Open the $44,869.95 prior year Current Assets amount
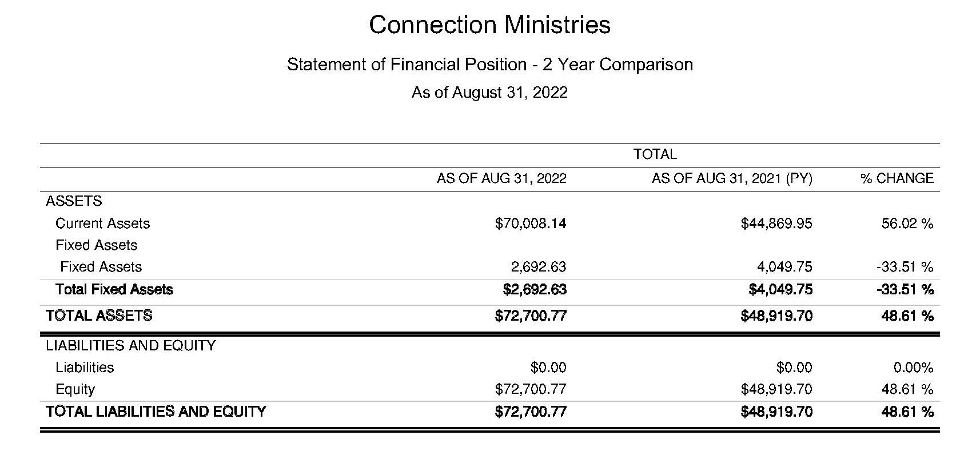Image resolution: width=980 pixels, height=459 pixels. 776,223
